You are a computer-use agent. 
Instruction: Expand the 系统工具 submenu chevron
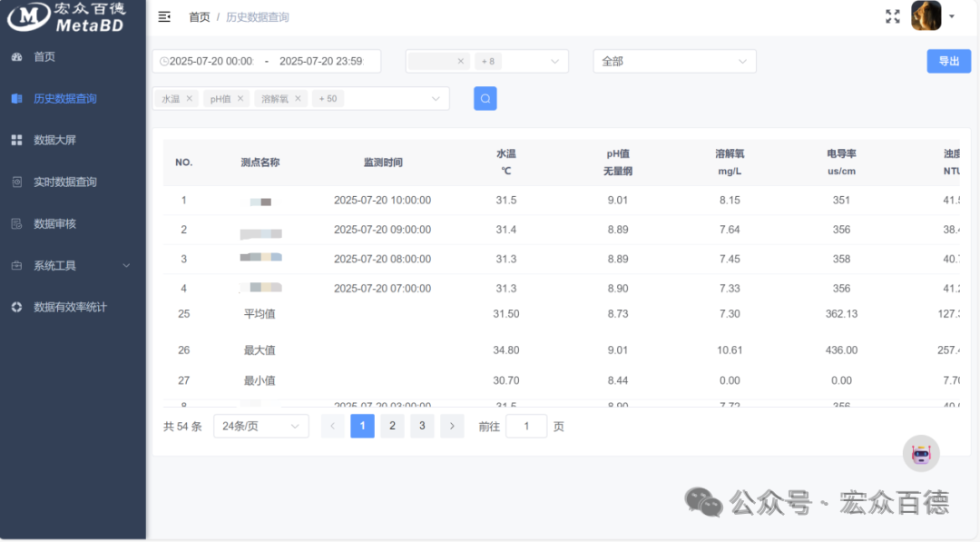(127, 265)
